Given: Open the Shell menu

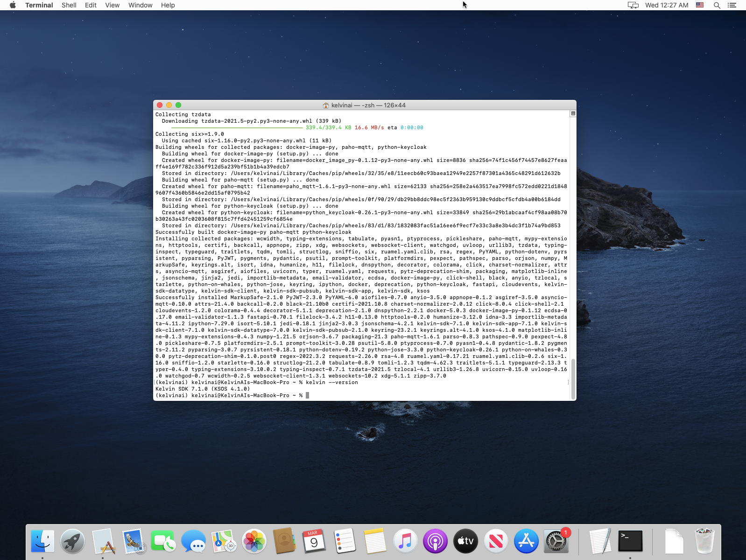Looking at the screenshot, I should point(69,5).
